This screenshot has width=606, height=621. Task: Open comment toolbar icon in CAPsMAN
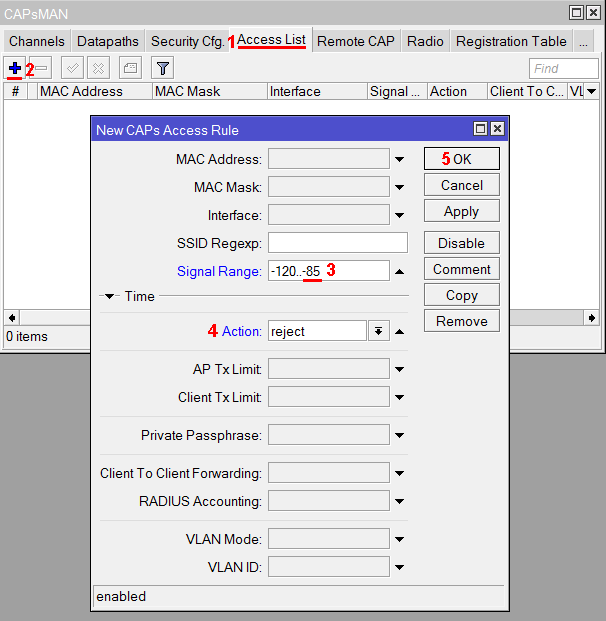tap(130, 68)
